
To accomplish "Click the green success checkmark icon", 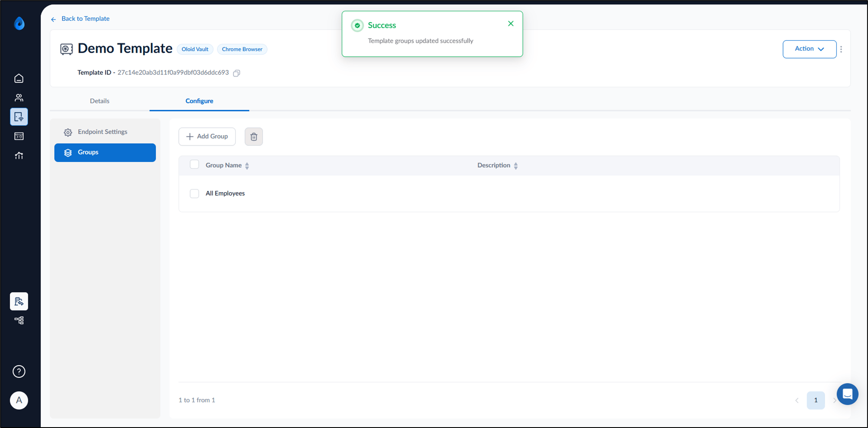I will [x=357, y=26].
